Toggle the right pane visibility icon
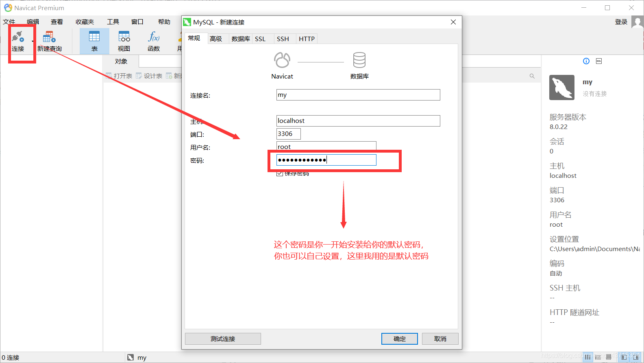 (x=636, y=357)
